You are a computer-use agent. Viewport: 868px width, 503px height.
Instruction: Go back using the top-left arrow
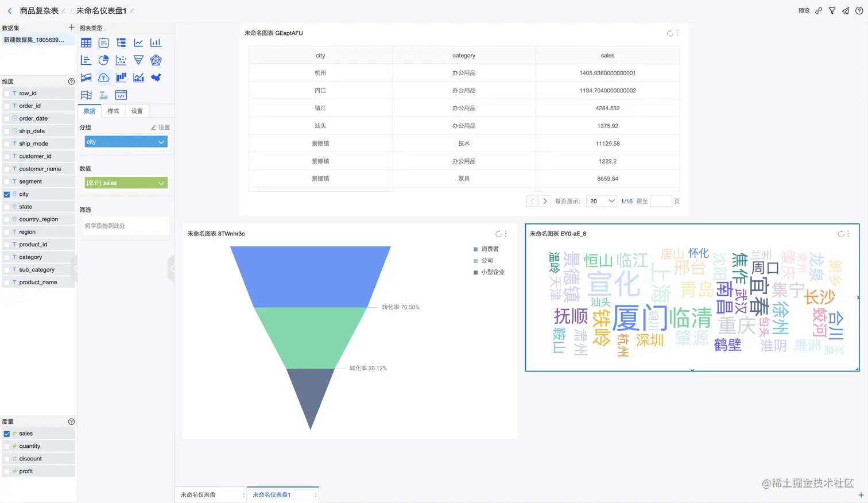point(10,10)
